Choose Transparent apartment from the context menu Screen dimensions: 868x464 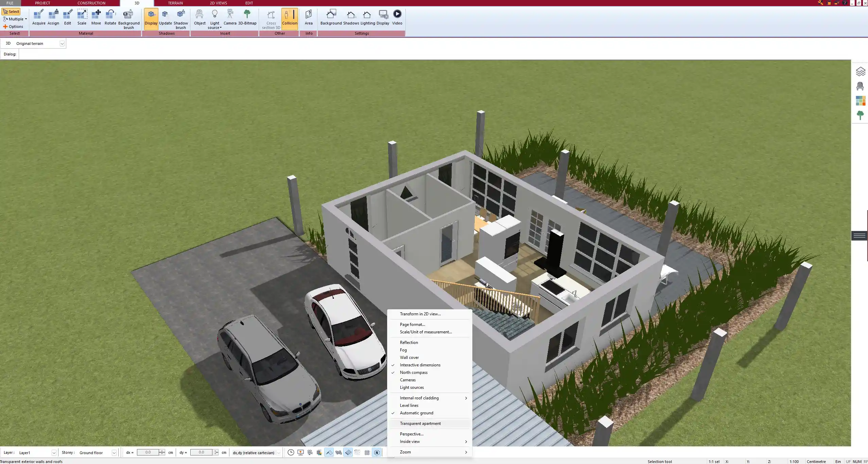pos(420,423)
